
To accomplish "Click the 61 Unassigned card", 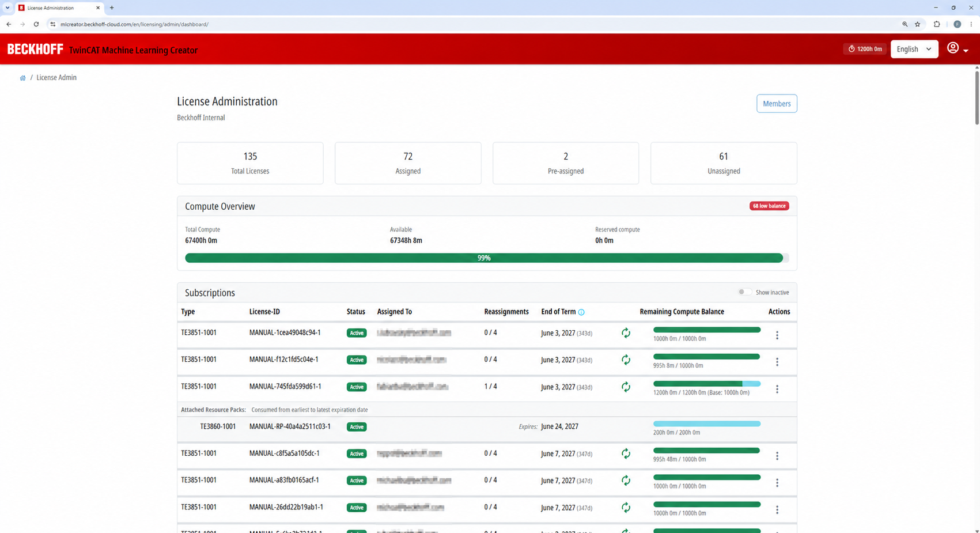I will coord(724,163).
